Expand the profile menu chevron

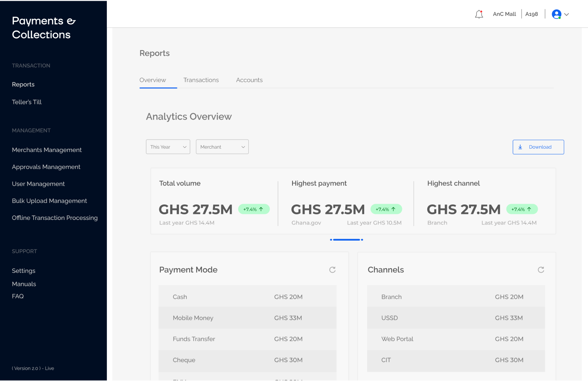pyautogui.click(x=566, y=15)
